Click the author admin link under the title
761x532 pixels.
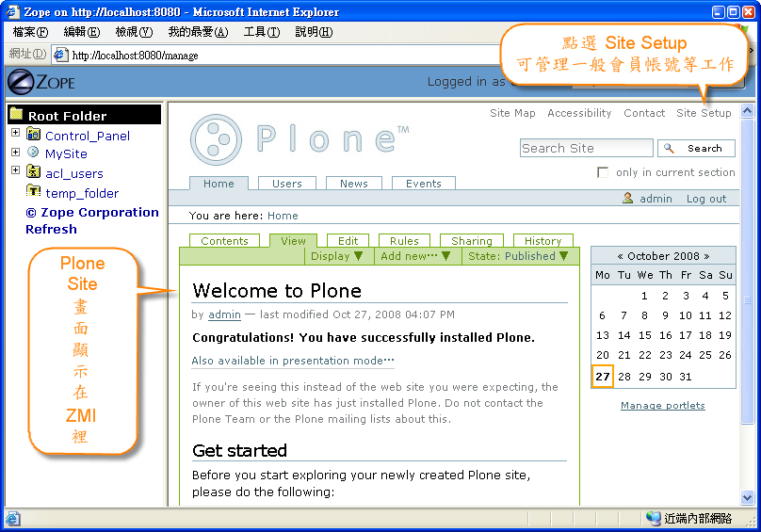(224, 314)
